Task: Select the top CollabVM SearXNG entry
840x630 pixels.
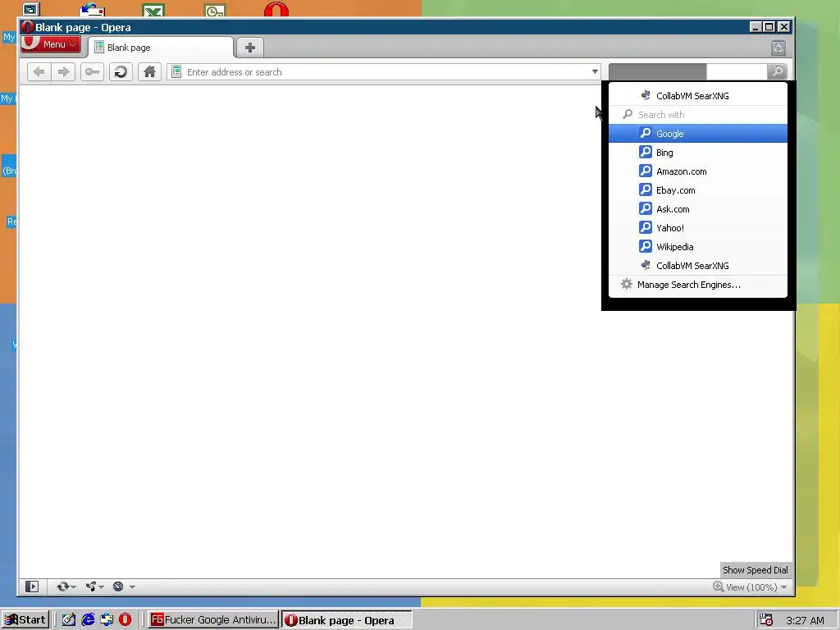Action: [x=698, y=96]
